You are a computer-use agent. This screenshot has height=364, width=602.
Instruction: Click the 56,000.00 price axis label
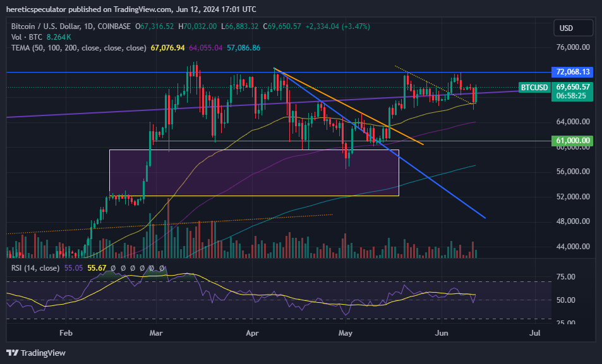pos(573,172)
